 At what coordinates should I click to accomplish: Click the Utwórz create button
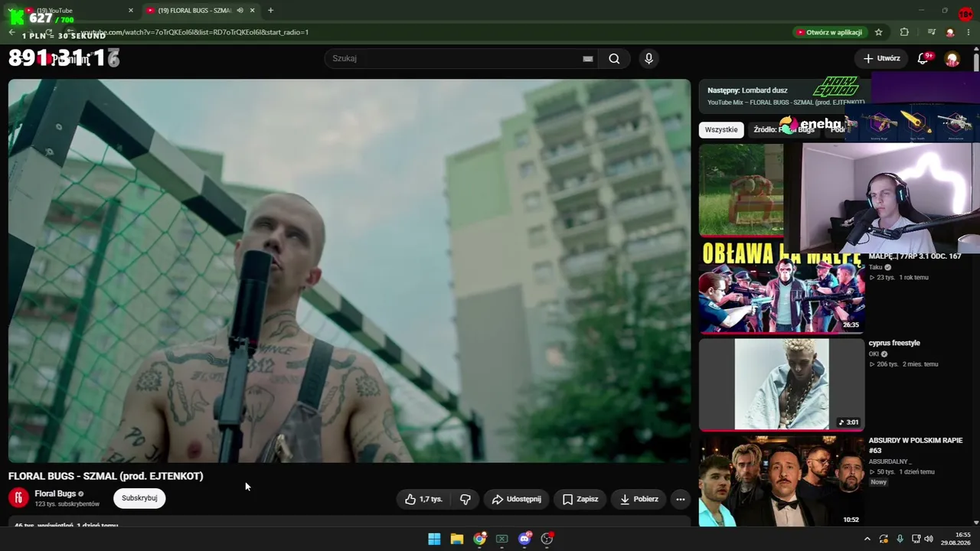[881, 58]
